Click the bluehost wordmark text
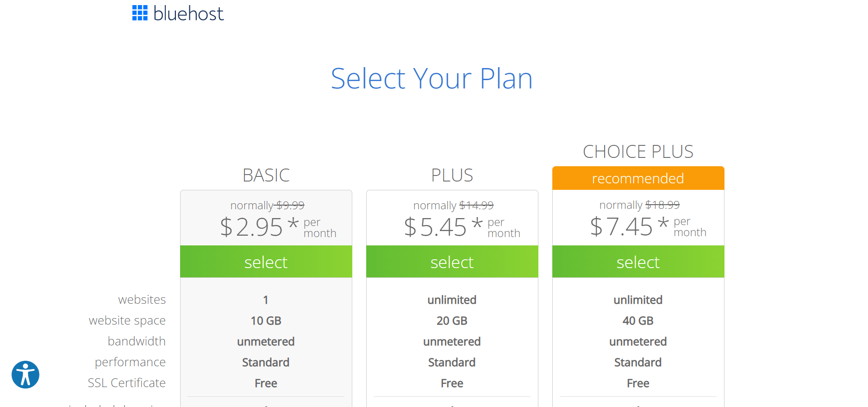The image size is (868, 407). point(188,13)
